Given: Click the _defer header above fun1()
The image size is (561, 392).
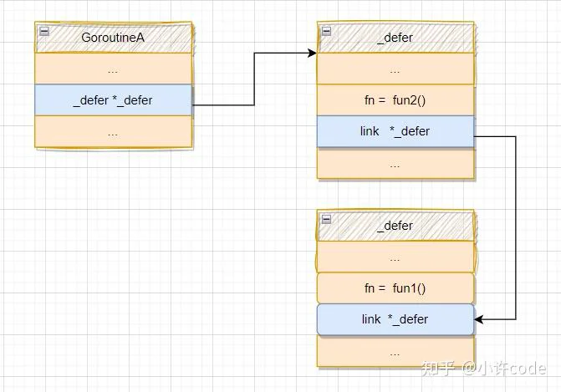Looking at the screenshot, I should pos(395,226).
